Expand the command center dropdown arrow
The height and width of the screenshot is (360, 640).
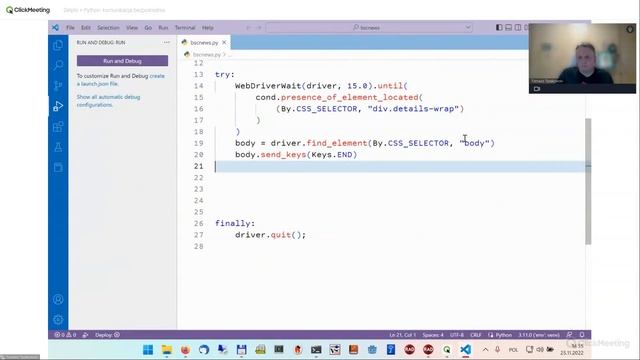pos(468,28)
